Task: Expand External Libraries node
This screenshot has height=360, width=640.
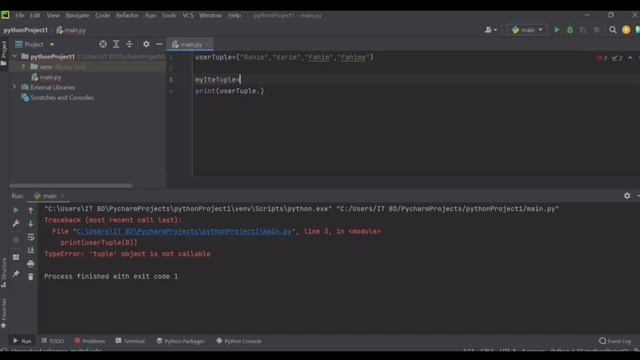Action: click(x=14, y=87)
